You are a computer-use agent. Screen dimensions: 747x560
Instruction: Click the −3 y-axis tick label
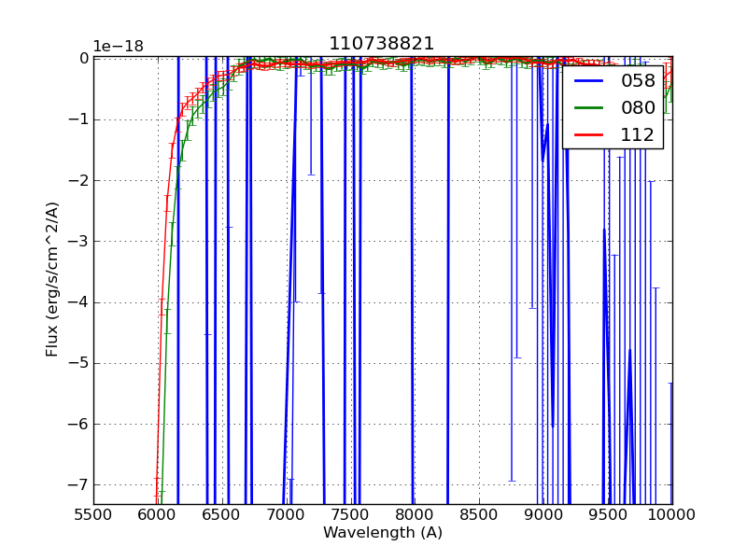(x=79, y=242)
